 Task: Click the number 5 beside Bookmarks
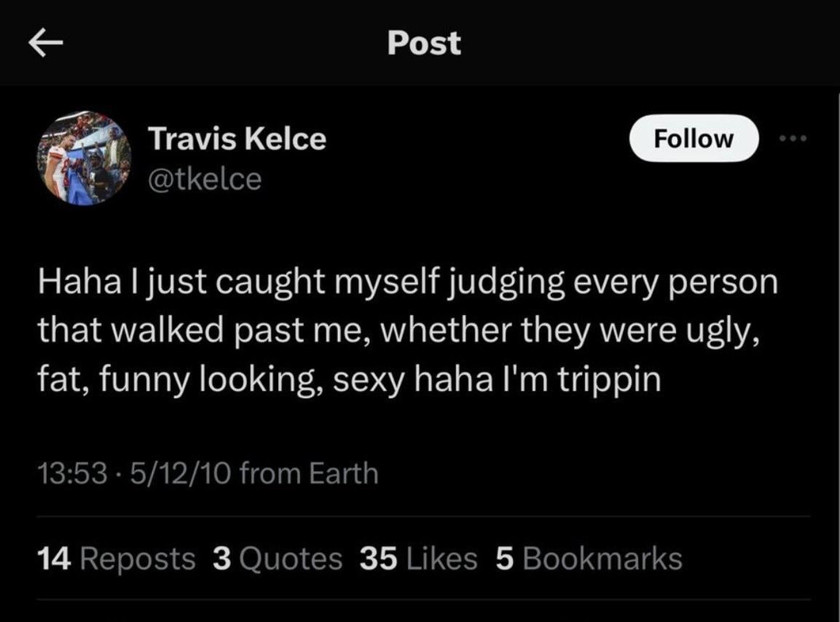(504, 558)
